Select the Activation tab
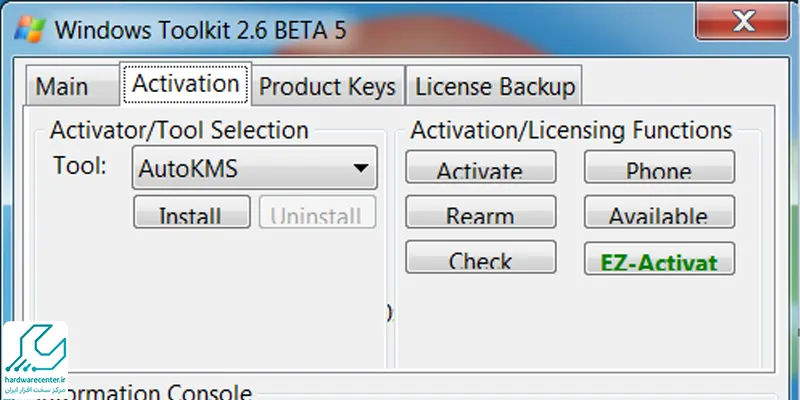 point(186,84)
